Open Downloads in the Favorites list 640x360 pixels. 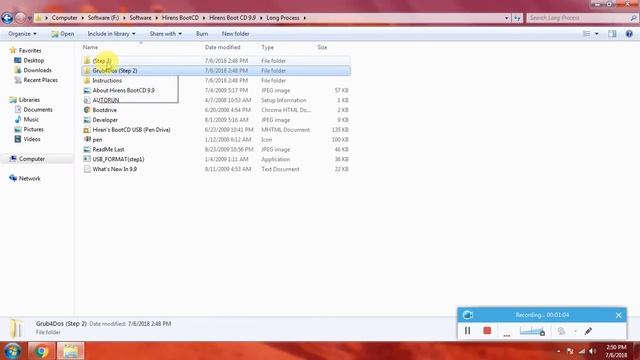[x=33, y=70]
